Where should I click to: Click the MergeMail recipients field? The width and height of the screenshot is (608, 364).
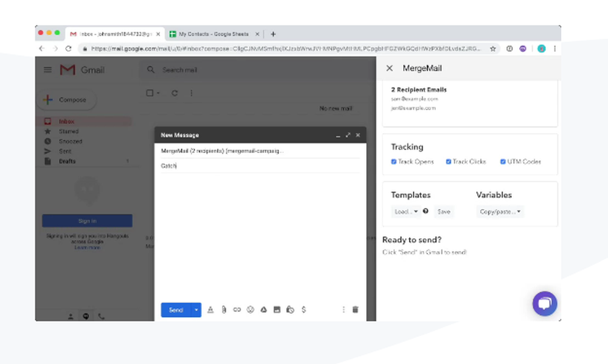coord(260,151)
